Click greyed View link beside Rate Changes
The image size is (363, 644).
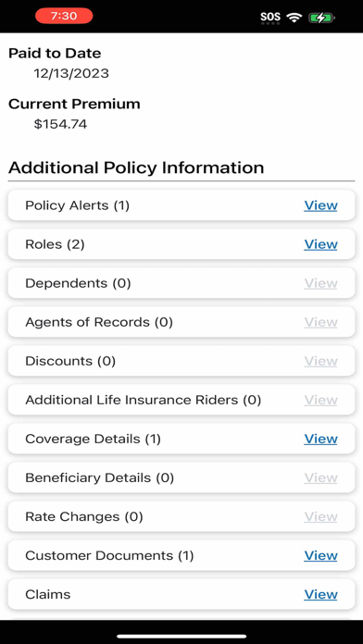[320, 516]
